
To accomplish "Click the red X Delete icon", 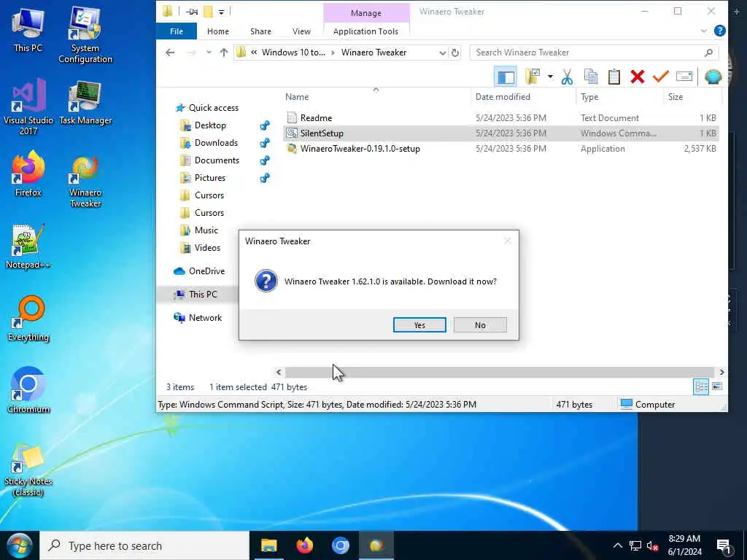I will tap(638, 77).
